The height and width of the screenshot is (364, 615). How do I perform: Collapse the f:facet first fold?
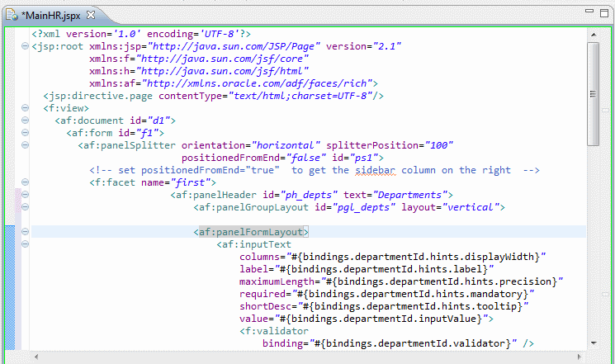pos(25,182)
